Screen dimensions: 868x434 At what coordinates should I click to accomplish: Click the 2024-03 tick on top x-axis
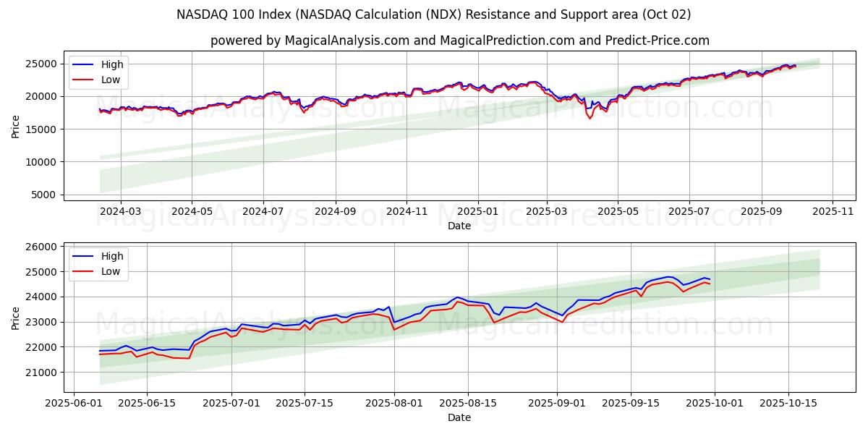click(120, 212)
